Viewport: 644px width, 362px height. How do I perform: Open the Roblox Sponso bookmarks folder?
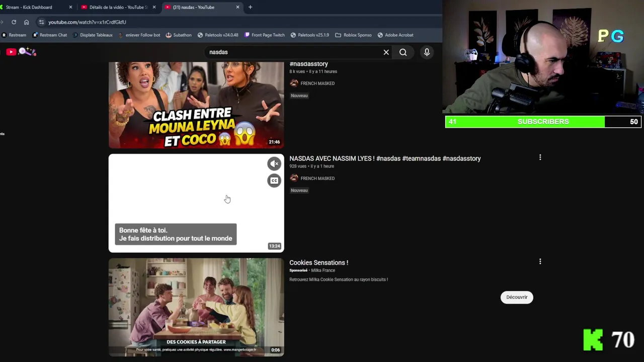click(x=353, y=35)
